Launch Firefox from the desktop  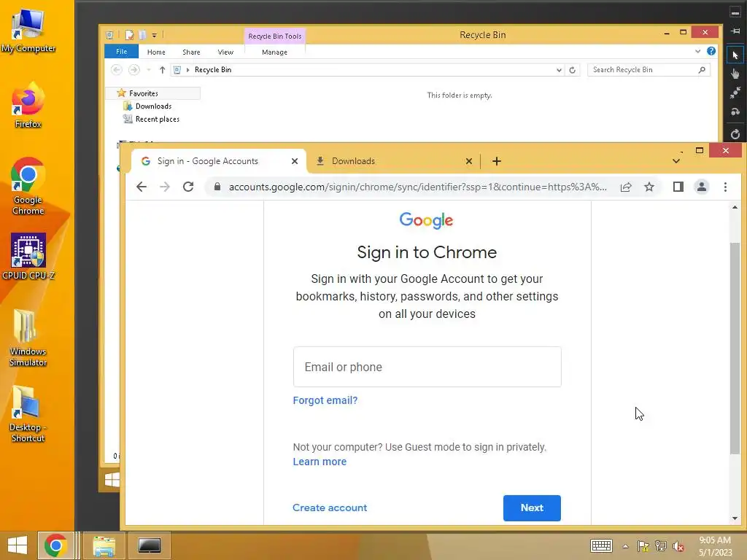28,106
